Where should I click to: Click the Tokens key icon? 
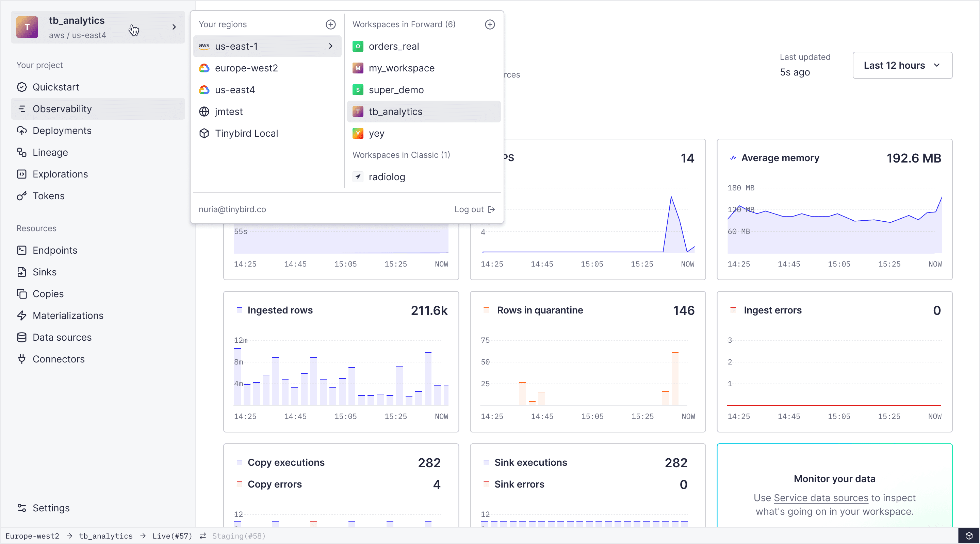22,196
